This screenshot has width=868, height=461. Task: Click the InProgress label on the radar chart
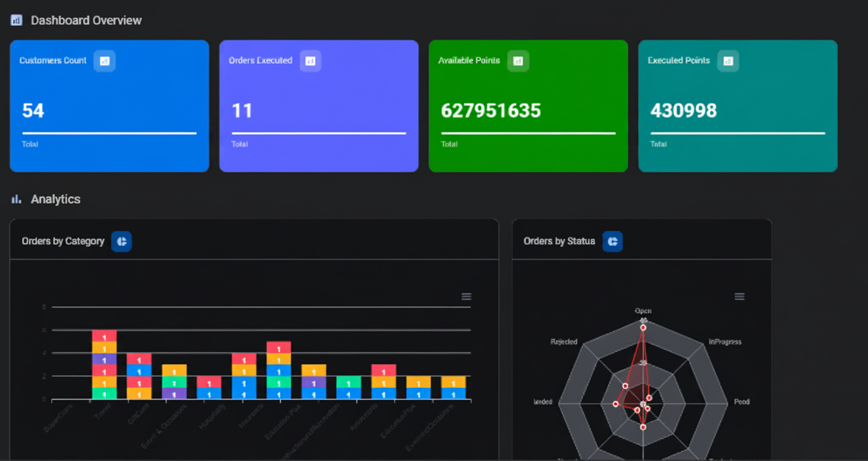click(726, 341)
